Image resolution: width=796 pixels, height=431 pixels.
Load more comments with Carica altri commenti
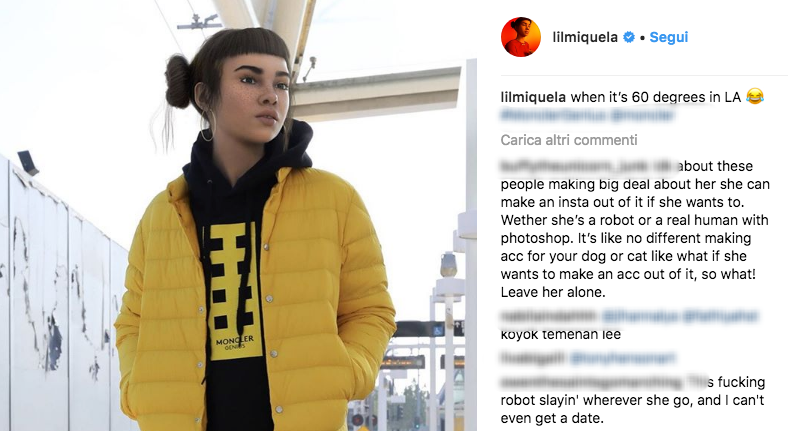click(x=569, y=140)
